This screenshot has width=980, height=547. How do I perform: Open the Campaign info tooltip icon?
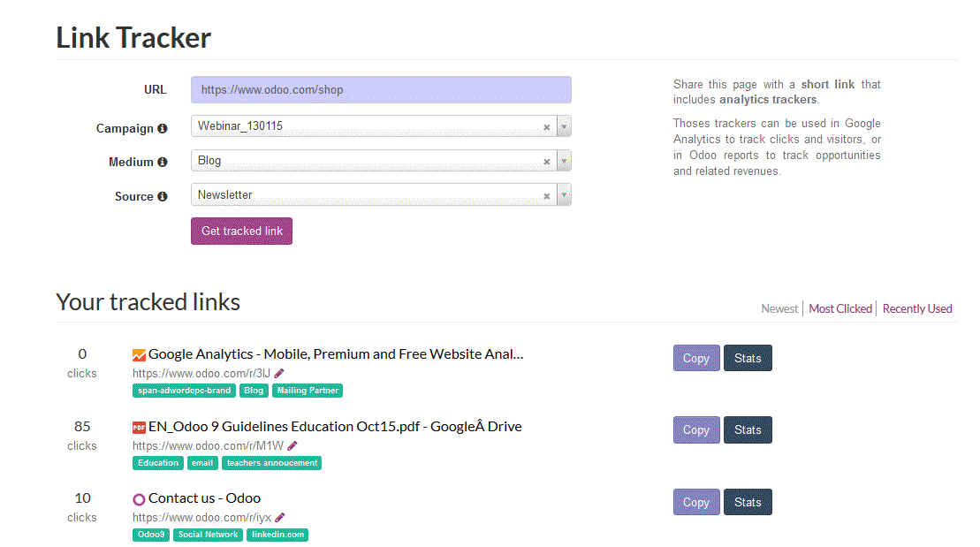(163, 128)
